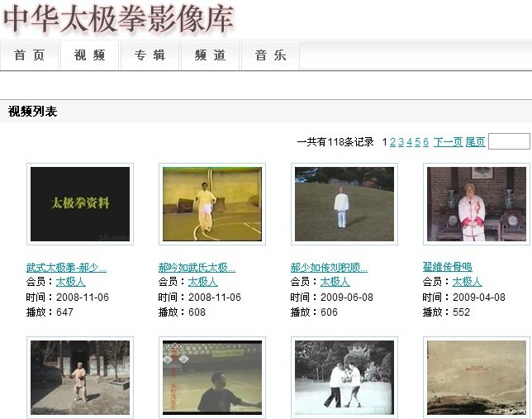Click the 尾页 last page link
Screen dimensions: 532x419
(475, 142)
